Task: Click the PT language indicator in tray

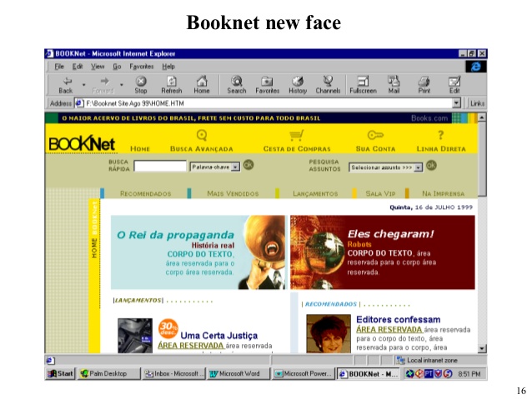Action: pos(429,373)
